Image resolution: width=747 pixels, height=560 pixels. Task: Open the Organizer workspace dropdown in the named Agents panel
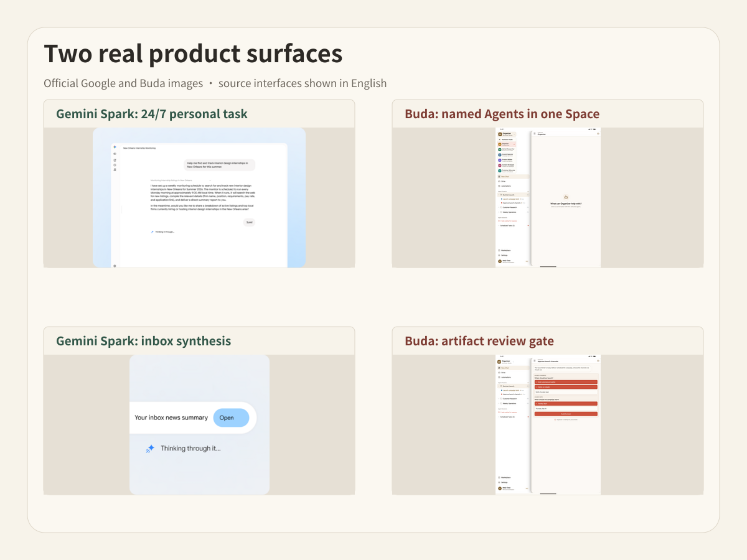(507, 134)
